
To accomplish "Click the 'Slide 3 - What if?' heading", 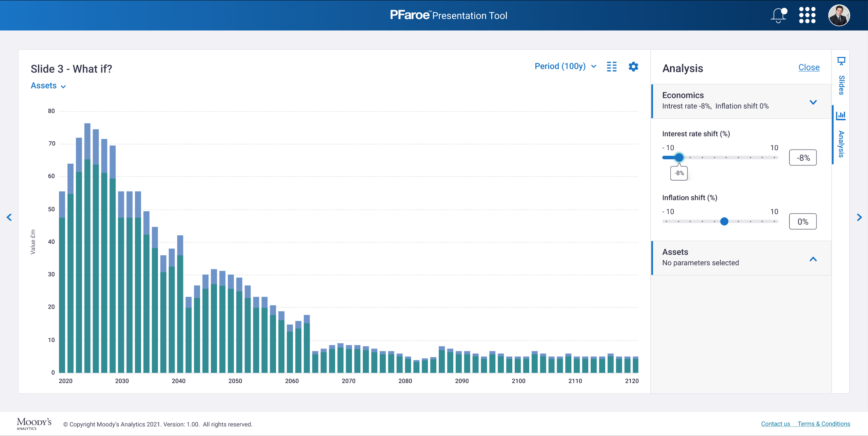I will tap(71, 69).
